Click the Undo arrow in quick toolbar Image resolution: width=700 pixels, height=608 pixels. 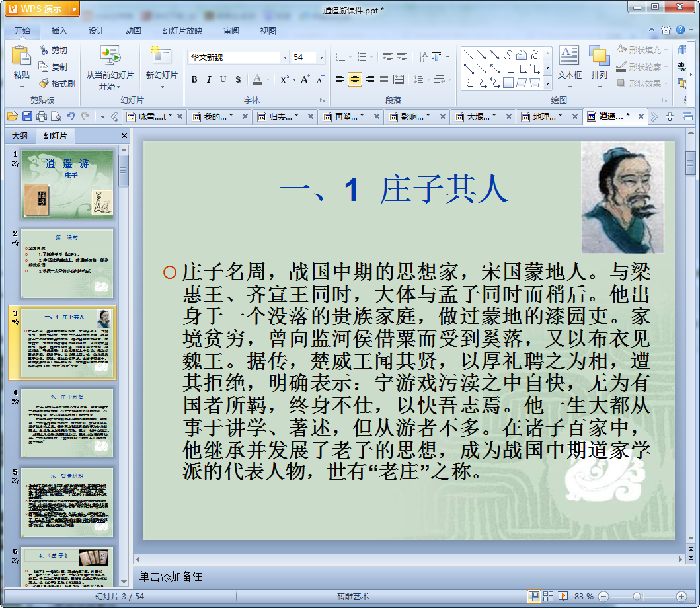71,117
